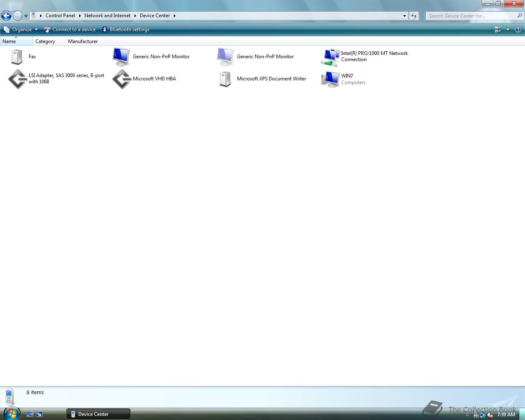
Task: Click the Back navigation arrow
Action: (x=6, y=16)
